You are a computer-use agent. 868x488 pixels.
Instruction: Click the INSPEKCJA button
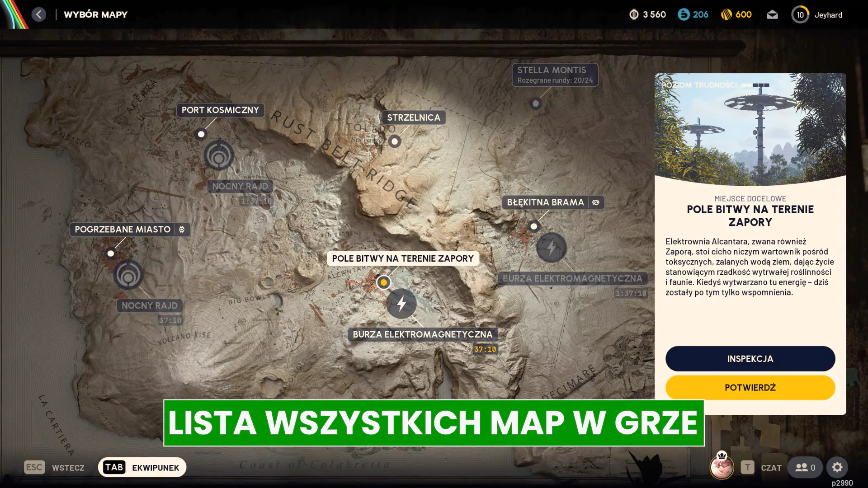[750, 358]
